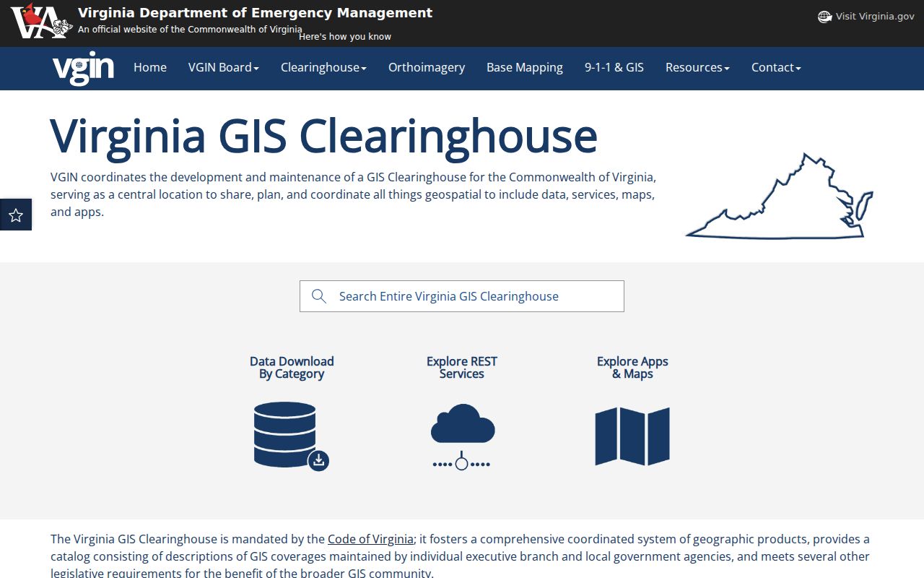
Task: Click the cloud REST services icon
Action: click(462, 436)
